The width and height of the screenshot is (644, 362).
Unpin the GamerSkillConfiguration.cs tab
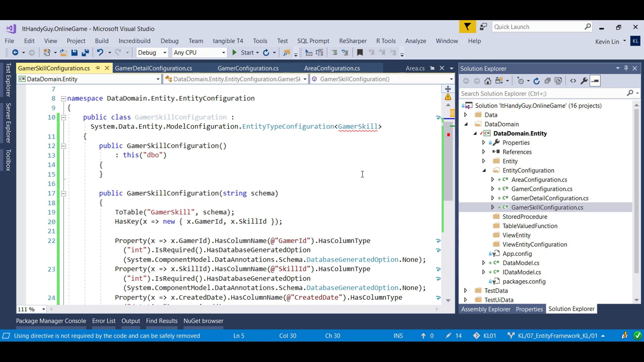click(x=98, y=68)
